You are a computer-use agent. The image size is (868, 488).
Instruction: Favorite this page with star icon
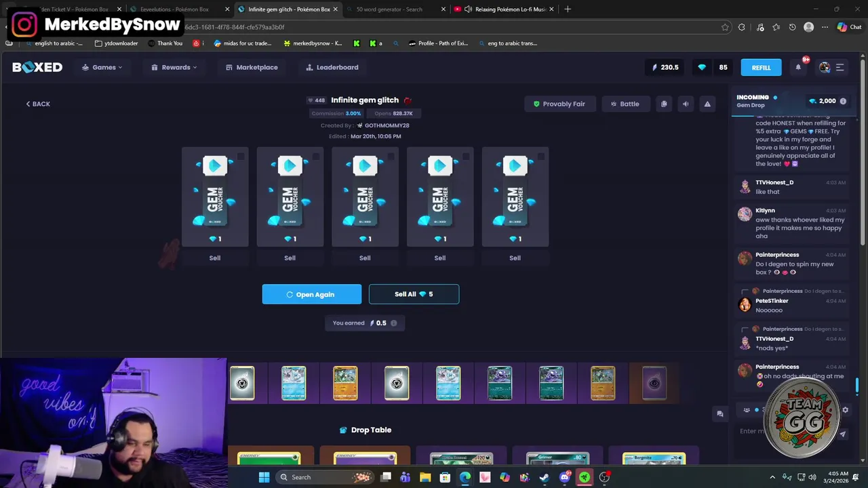[725, 27]
